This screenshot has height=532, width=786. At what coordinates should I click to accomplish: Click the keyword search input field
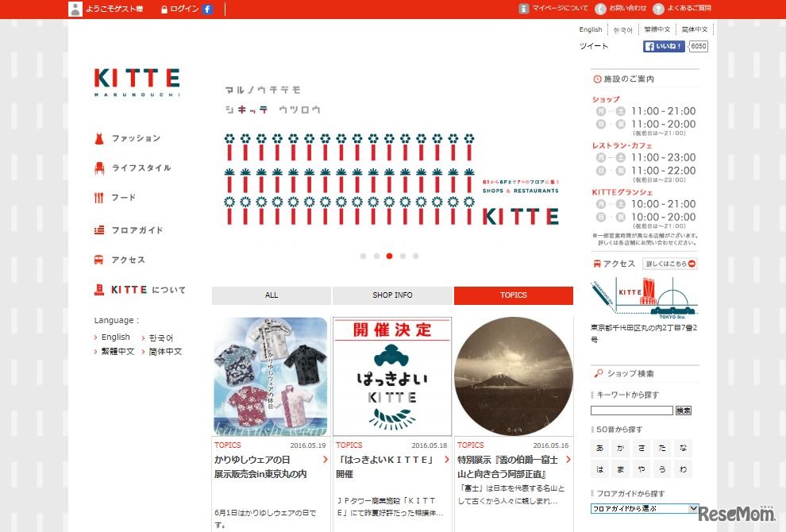[x=632, y=411]
